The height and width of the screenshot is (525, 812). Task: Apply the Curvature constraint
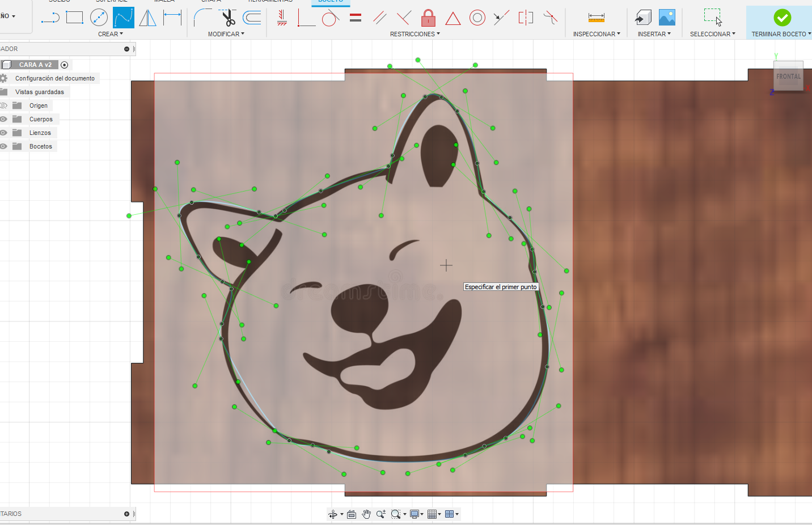click(550, 18)
